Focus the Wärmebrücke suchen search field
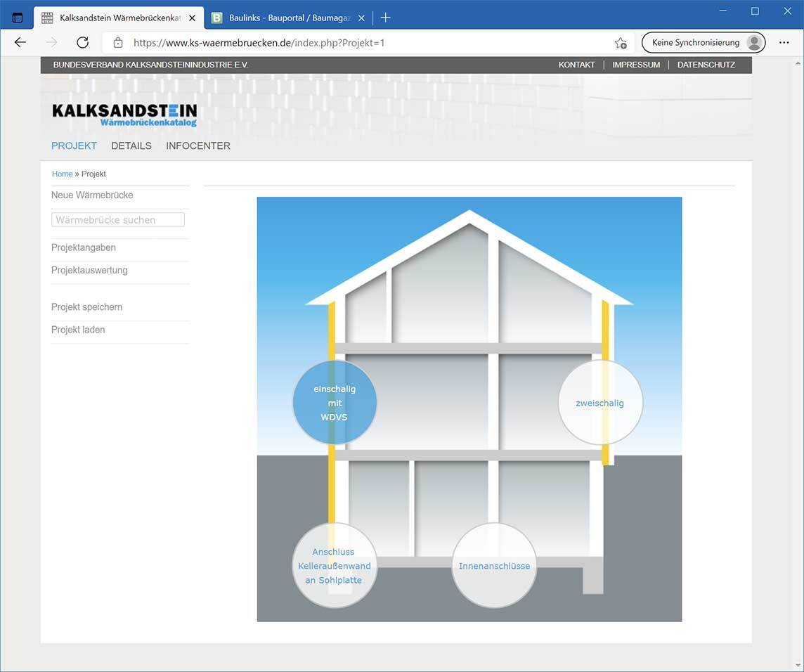Screen dimensions: 804x672 click(x=118, y=219)
